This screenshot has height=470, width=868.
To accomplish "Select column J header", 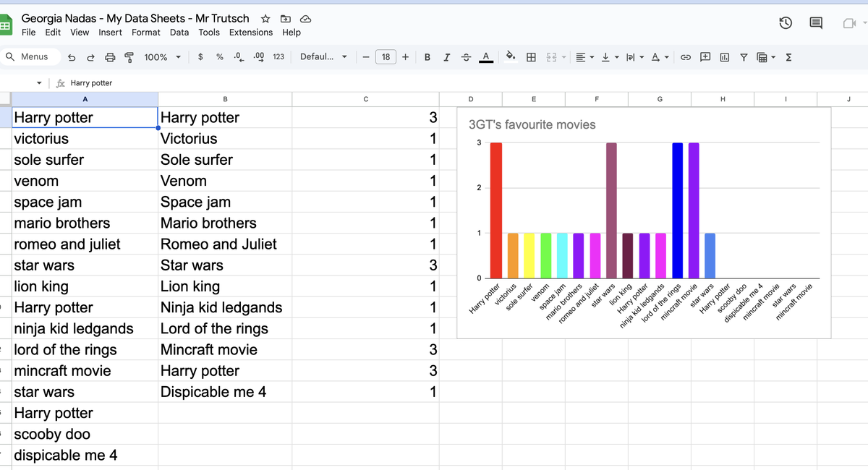I will click(848, 99).
